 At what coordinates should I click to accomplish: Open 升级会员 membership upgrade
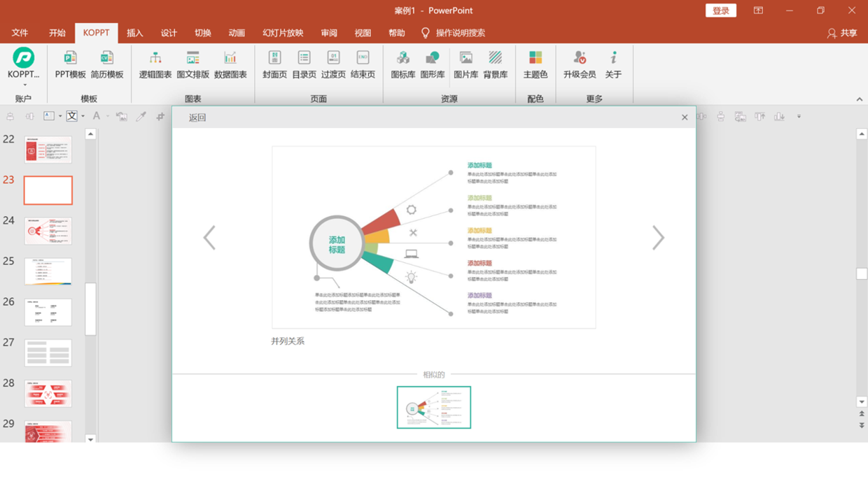click(x=580, y=65)
